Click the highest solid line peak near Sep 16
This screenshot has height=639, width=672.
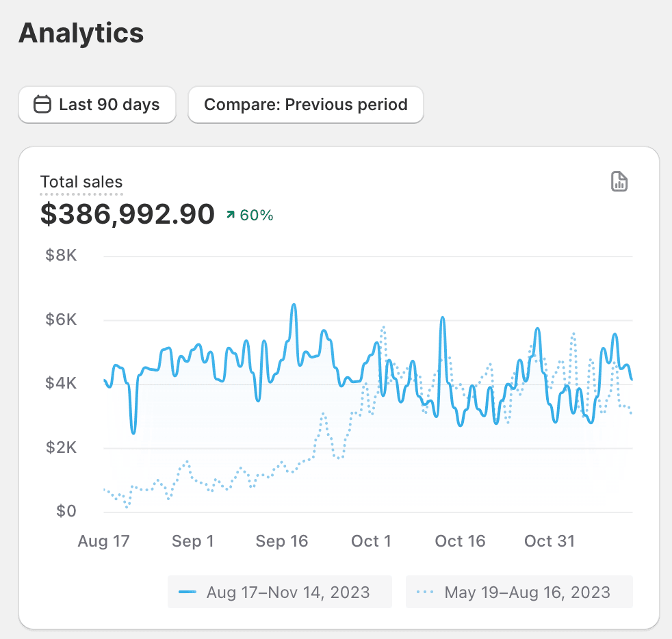(x=294, y=305)
